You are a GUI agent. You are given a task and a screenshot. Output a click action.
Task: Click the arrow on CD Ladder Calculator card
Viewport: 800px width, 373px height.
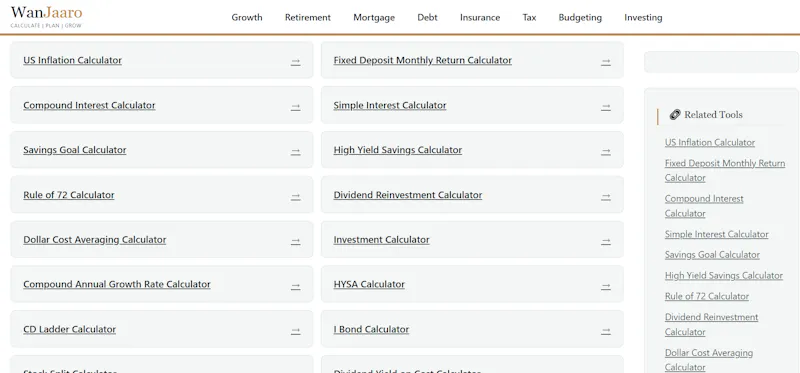point(295,331)
